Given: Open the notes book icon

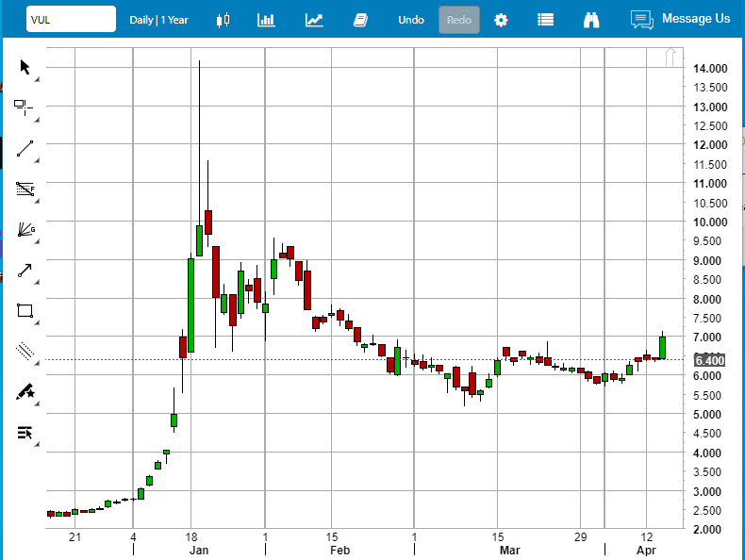Looking at the screenshot, I should 360,20.
